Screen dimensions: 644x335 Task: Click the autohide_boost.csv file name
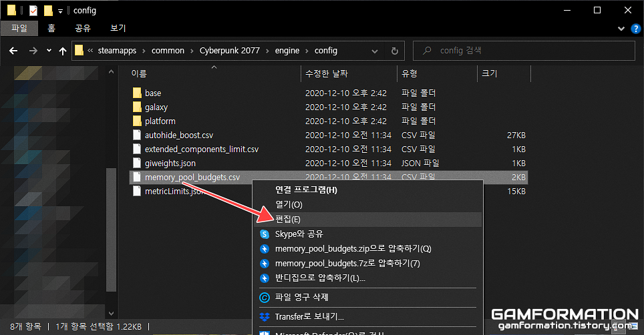tap(179, 135)
